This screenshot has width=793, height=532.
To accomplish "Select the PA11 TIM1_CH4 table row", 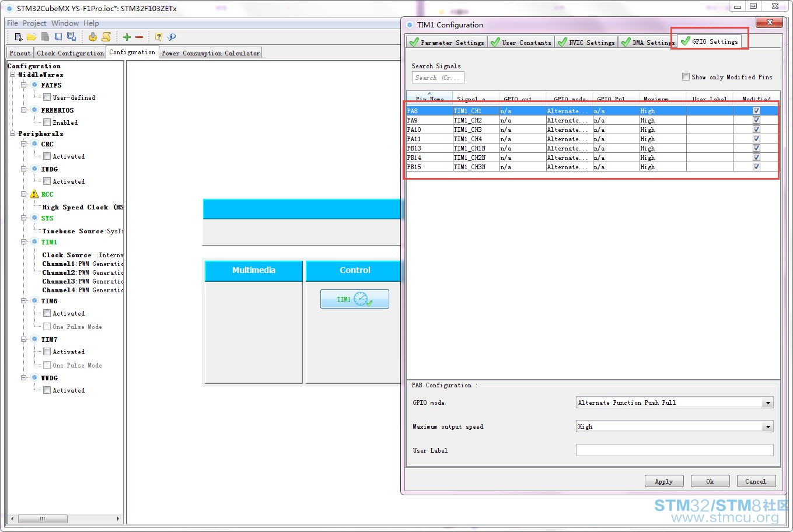I will pos(592,139).
